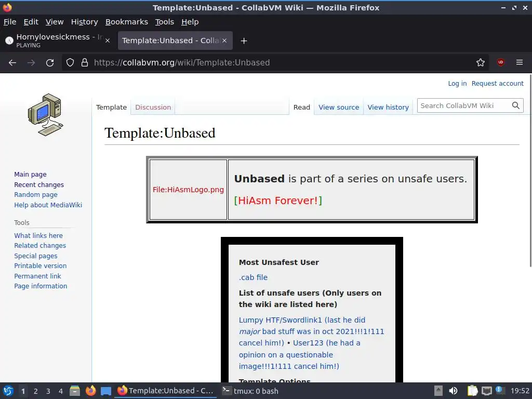Click the network status tray icon

(486, 391)
